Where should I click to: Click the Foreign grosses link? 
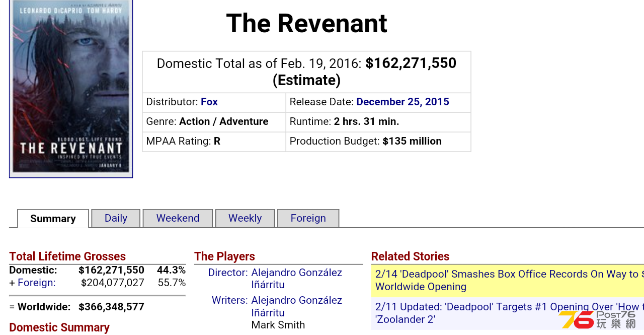coord(37,283)
